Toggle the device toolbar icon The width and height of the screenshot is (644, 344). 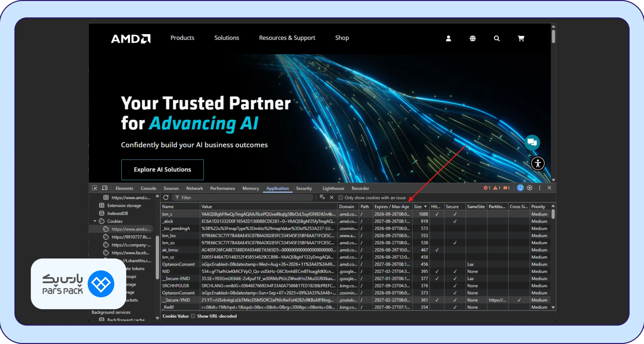coord(105,188)
